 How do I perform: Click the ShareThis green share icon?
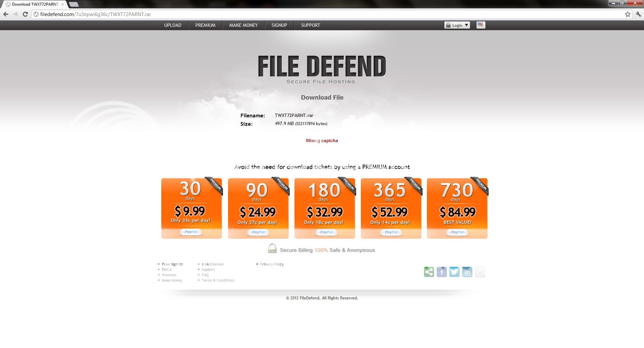pos(429,272)
